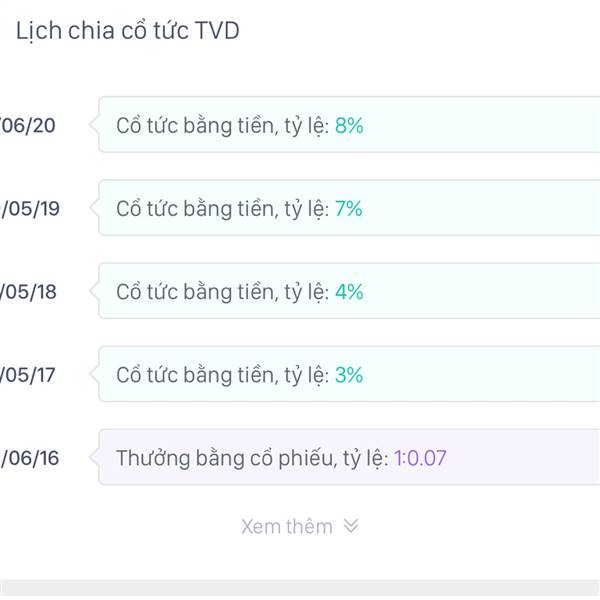Click the green 3% ratio value
This screenshot has height=600, width=600.
[x=349, y=375]
